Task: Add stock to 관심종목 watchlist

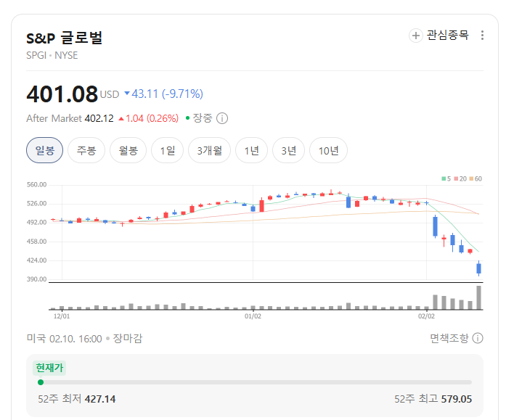Action: click(439, 35)
